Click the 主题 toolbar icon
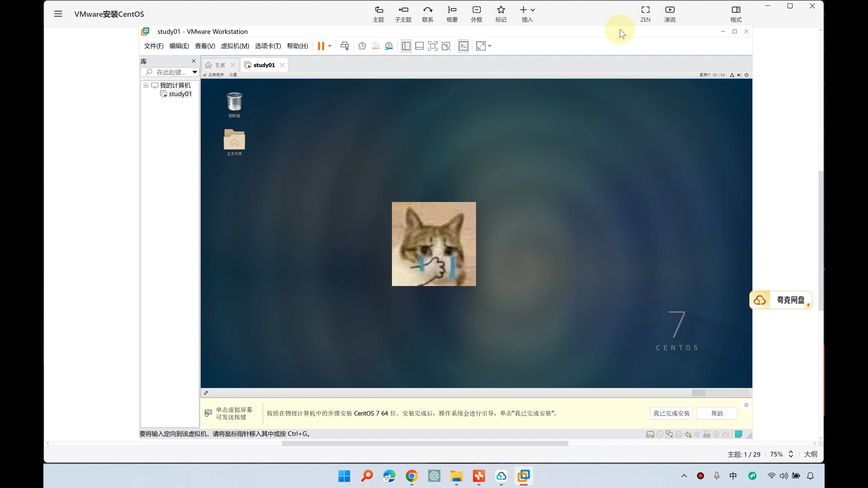This screenshot has height=488, width=868. (x=378, y=14)
